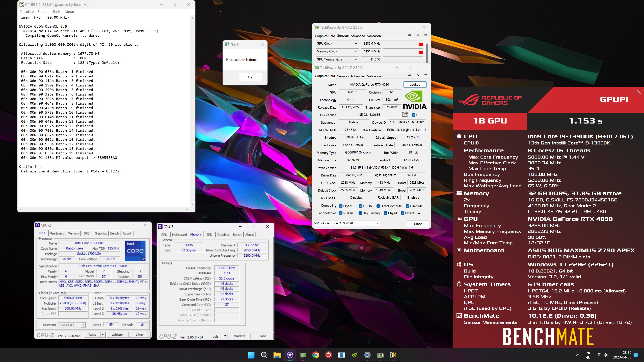Click the gear settings icon in the taskbar

367,355
